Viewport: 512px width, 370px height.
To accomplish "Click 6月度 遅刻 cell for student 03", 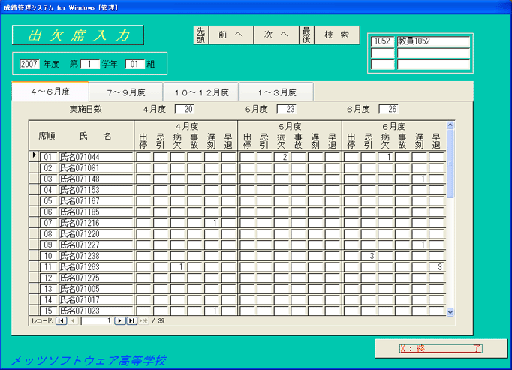I will 419,179.
